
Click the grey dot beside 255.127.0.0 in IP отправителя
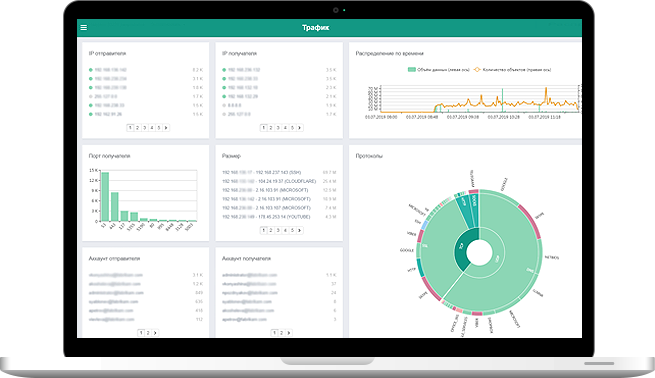point(91,96)
